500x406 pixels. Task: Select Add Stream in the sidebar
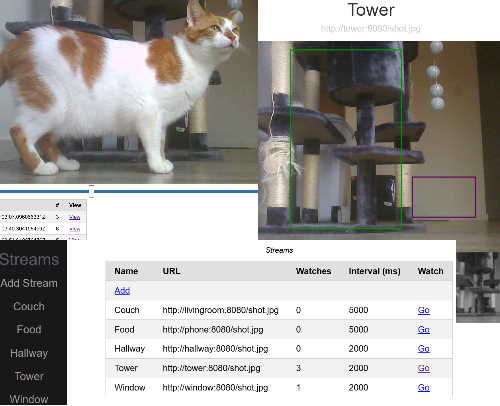click(x=29, y=283)
